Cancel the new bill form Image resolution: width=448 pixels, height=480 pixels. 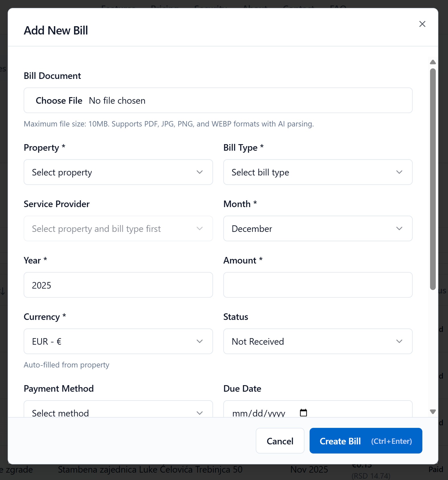[280, 441]
